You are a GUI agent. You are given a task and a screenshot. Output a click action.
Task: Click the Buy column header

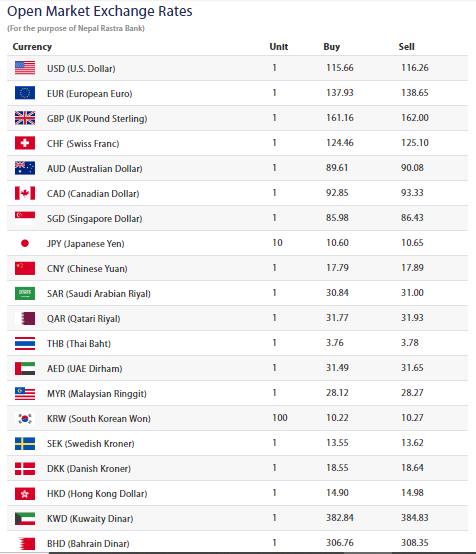[331, 47]
